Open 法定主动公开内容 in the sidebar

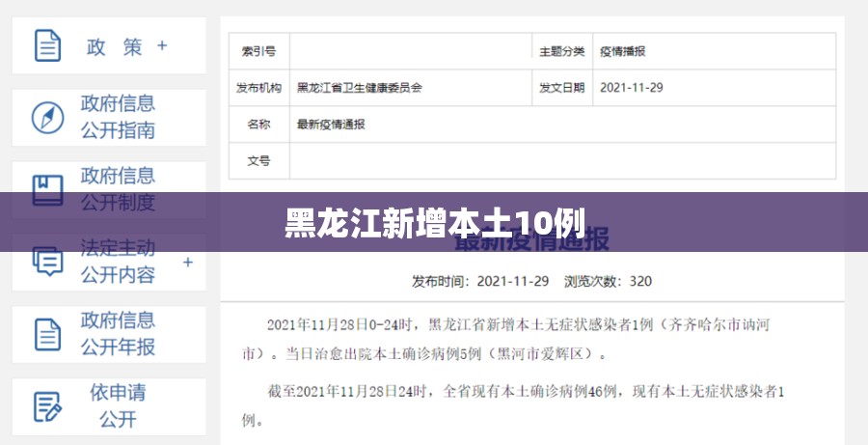coord(109,263)
